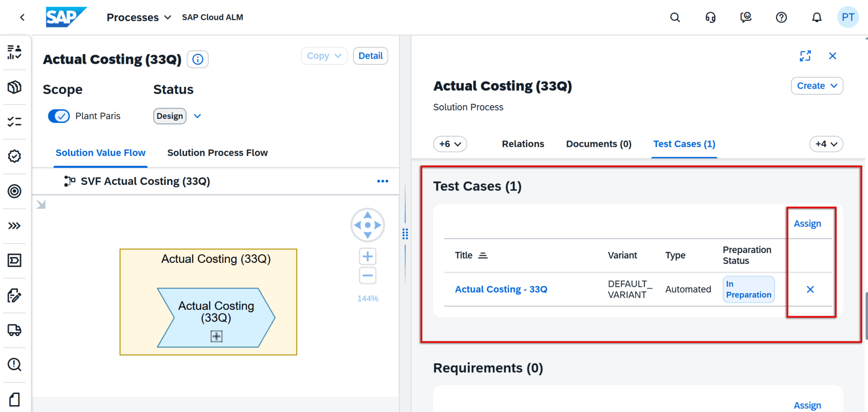Remove the Actual Costing - 33Q test case
Image resolution: width=868 pixels, height=412 pixels.
coord(810,290)
